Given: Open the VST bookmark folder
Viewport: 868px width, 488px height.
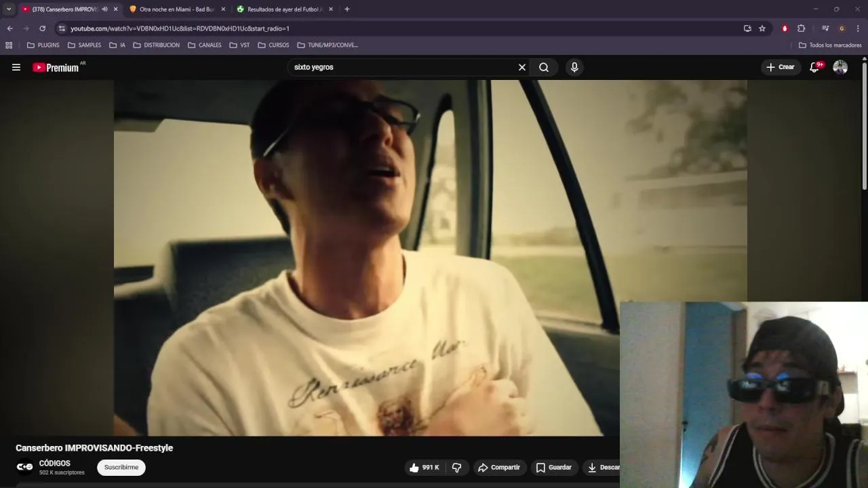Looking at the screenshot, I should (x=240, y=45).
